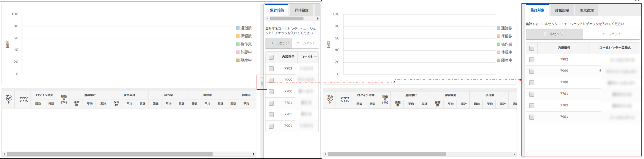644x159 pixels.
Task: Click tab-strip scrollbar thumb in left screenshot
Action: pos(287,19)
